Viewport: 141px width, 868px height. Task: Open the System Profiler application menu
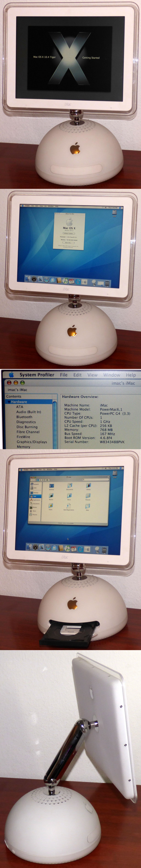(37, 375)
